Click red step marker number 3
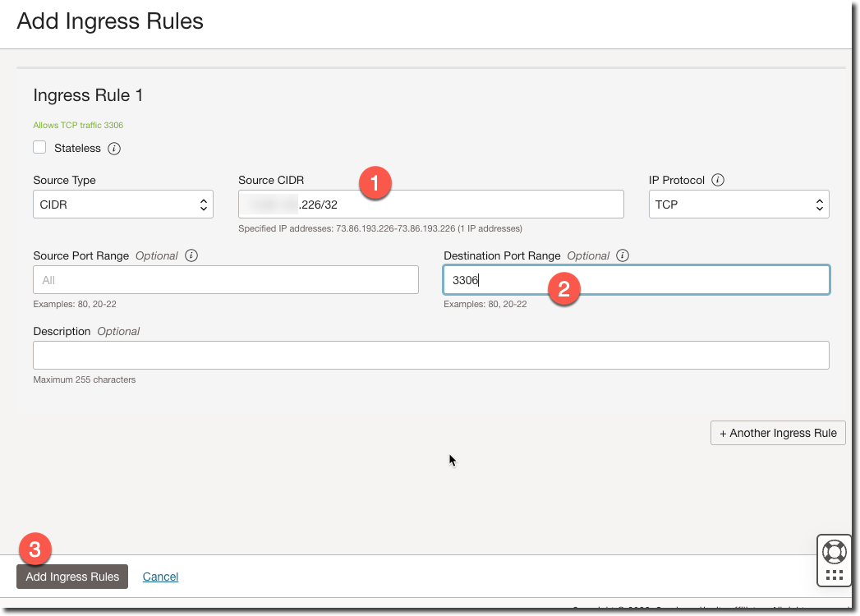This screenshot has width=860, height=616. [x=34, y=549]
